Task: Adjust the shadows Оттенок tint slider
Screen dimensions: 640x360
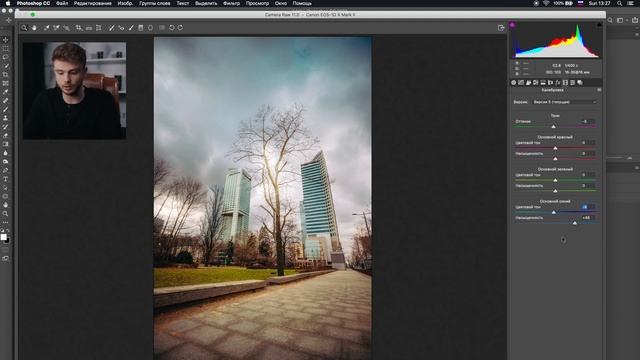Action: coord(554,127)
